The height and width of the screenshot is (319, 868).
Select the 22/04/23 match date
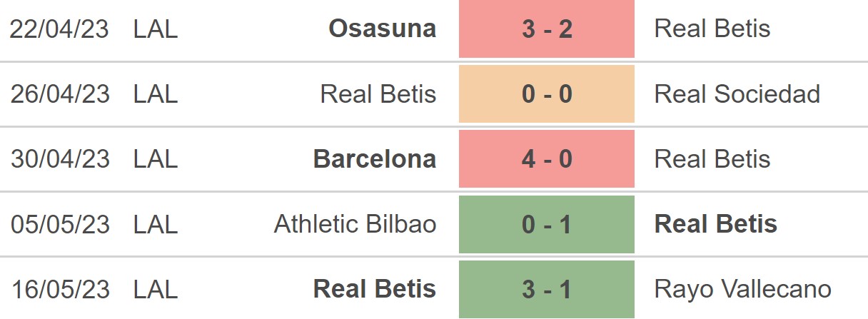[x=60, y=29]
